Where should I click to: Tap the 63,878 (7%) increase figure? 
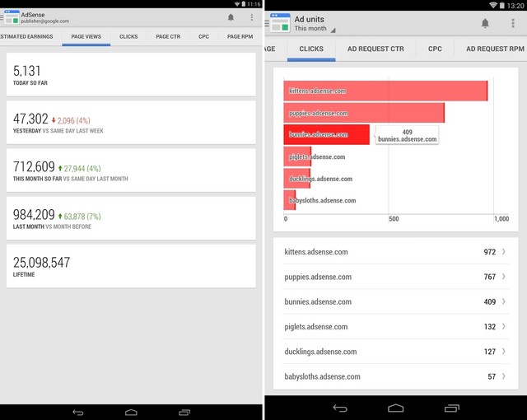[79, 216]
